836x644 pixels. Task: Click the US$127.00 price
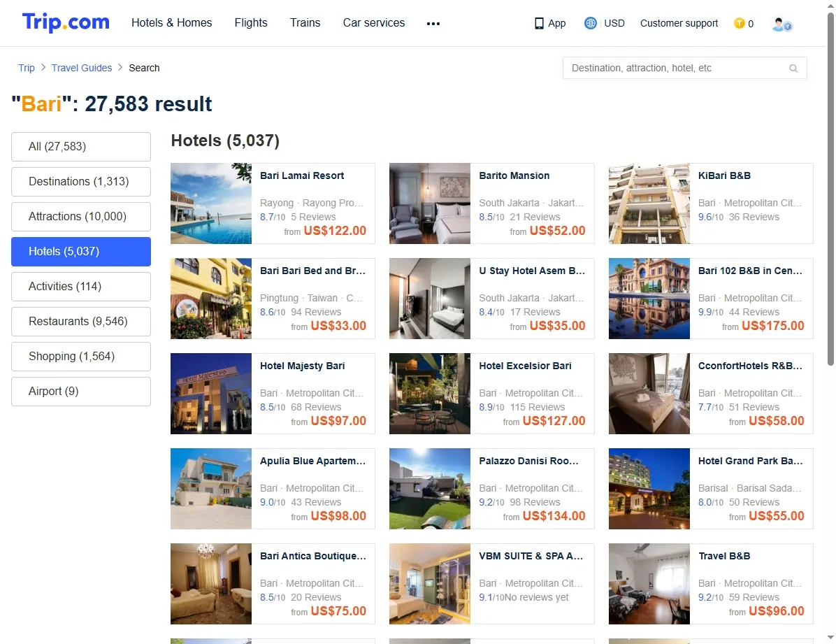[x=554, y=420]
